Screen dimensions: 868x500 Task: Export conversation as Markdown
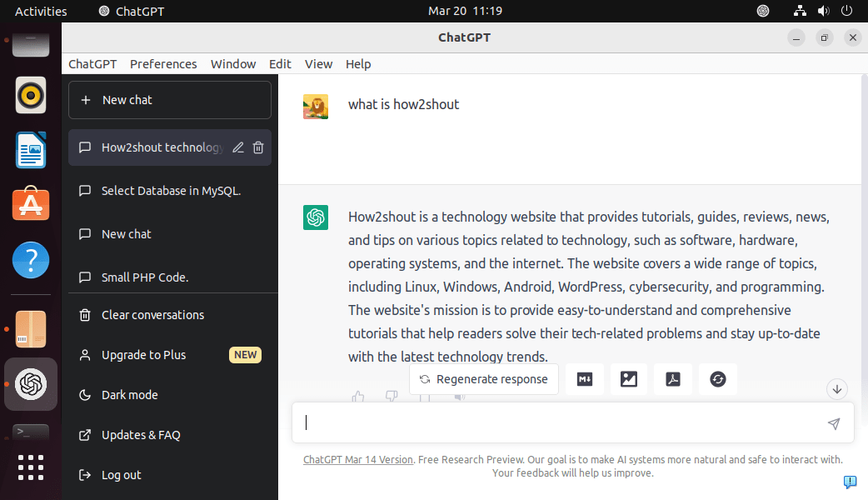[584, 378]
